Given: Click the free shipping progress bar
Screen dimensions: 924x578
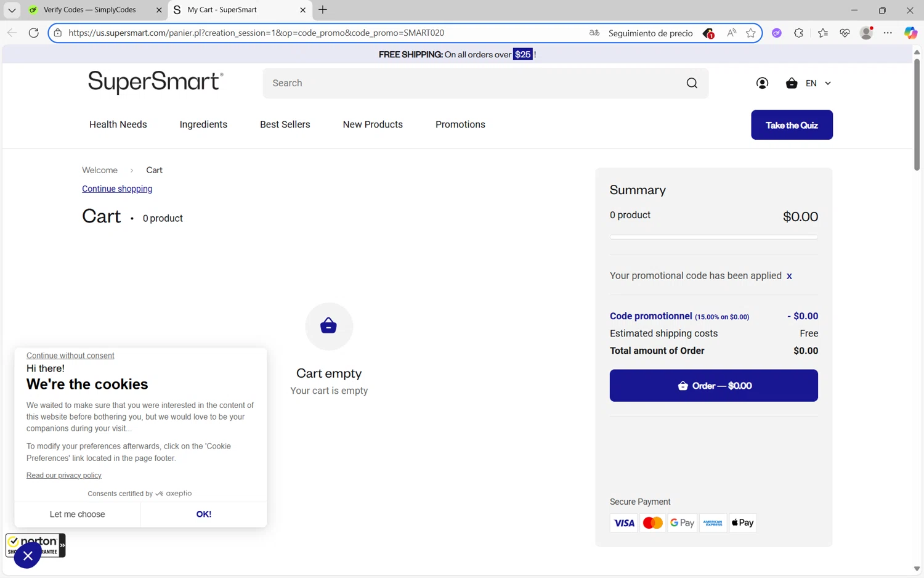Looking at the screenshot, I should (714, 237).
